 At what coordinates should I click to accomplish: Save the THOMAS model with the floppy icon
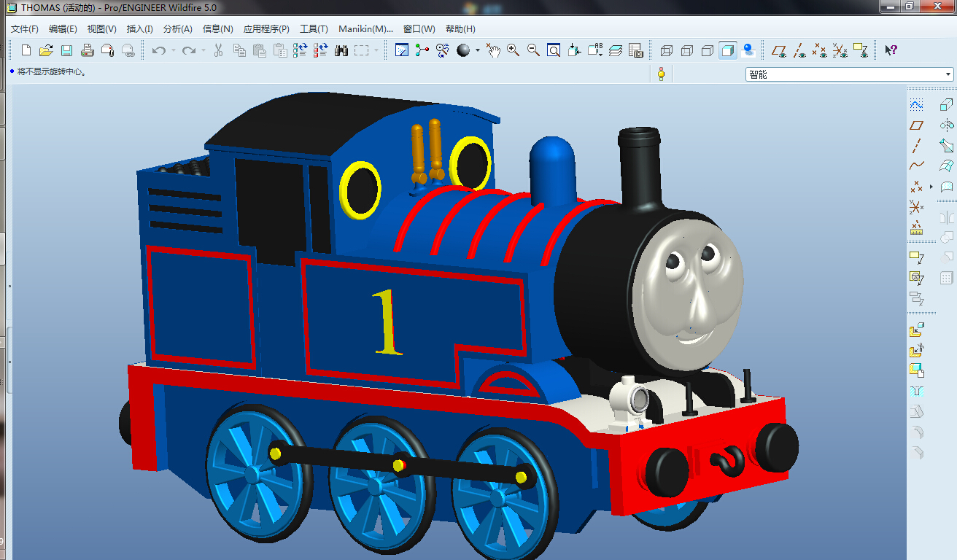pos(66,50)
